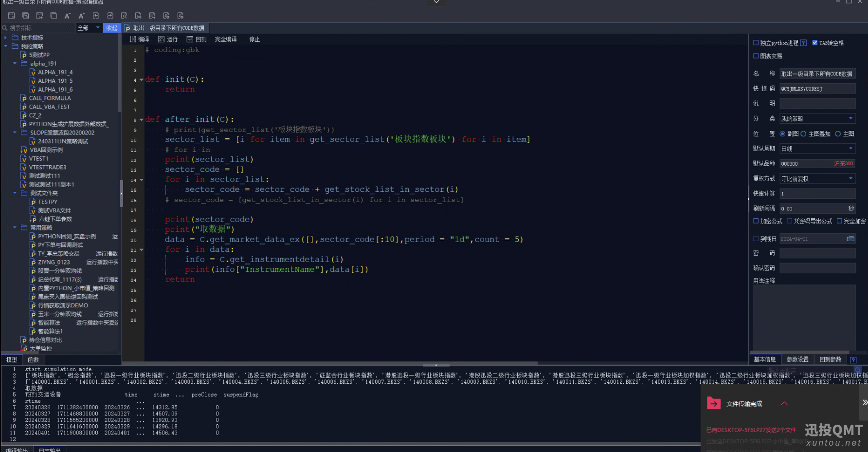The width and height of the screenshot is (868, 452).
Task: Select the 主图 radio button
Action: click(x=838, y=134)
